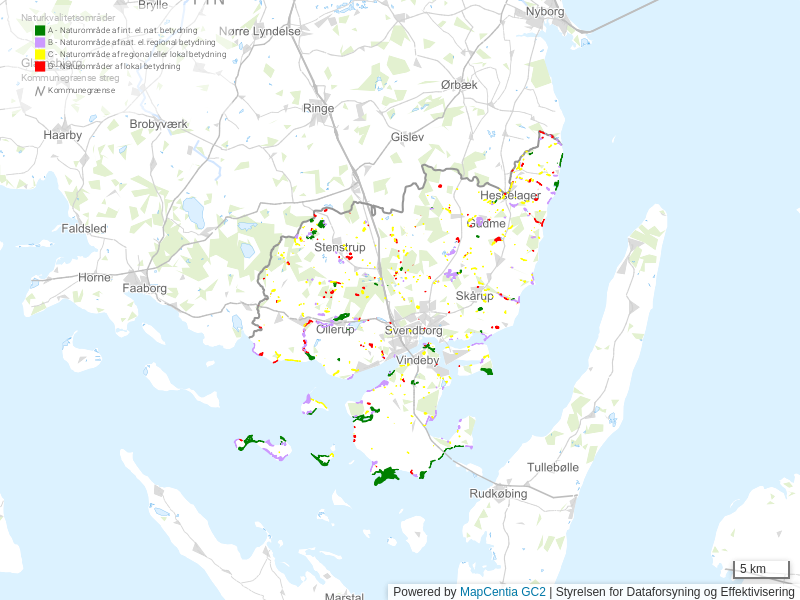Click the Haarby town label

(x=62, y=134)
